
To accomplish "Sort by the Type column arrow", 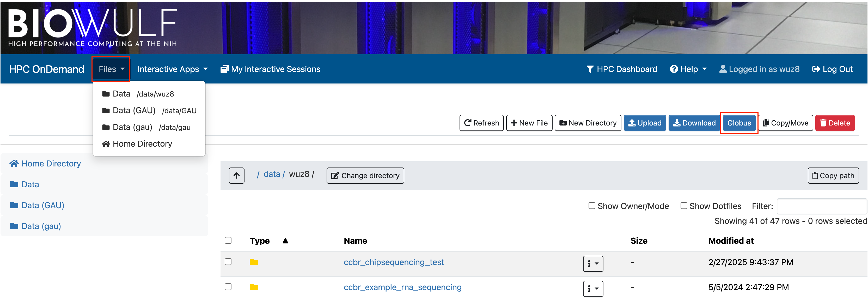I will click(285, 241).
